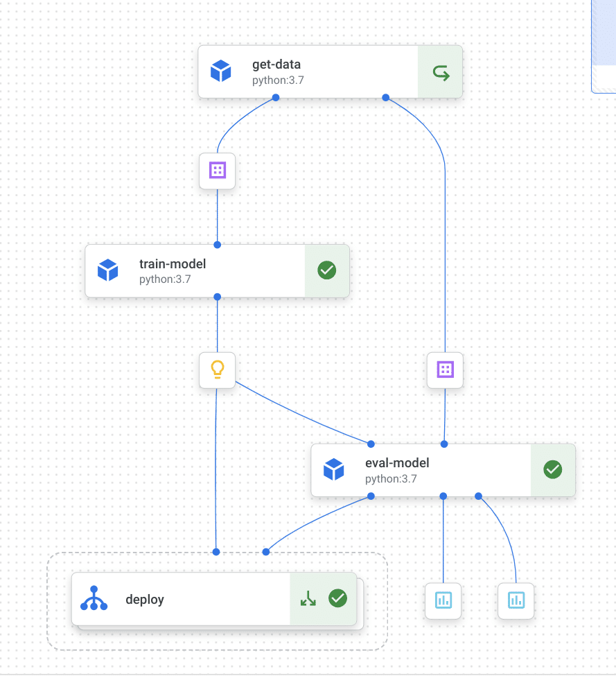Select the eval-model node label
Image resolution: width=616 pixels, height=678 pixels.
[397, 463]
